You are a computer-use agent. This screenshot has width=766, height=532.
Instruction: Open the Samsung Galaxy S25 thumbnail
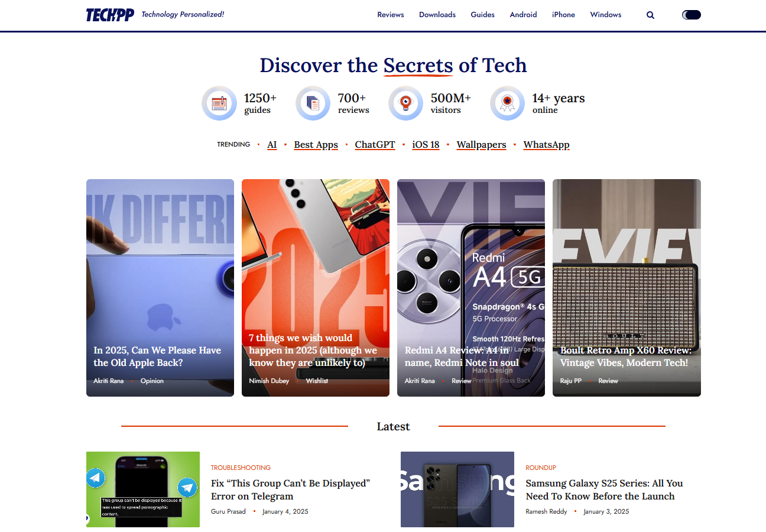click(457, 489)
